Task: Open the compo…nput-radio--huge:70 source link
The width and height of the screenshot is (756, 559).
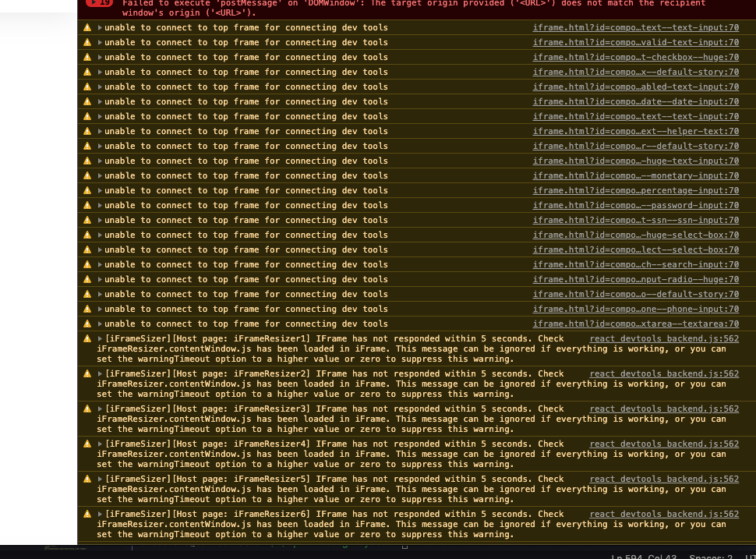Action: (x=635, y=279)
